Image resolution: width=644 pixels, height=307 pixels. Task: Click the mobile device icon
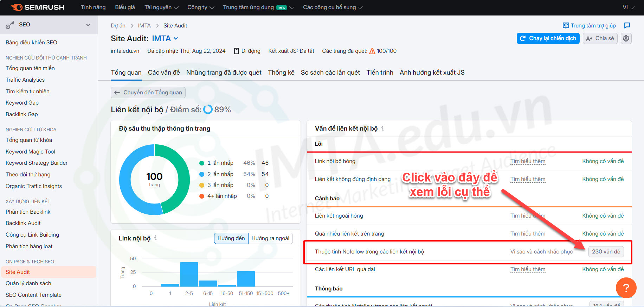[x=237, y=51]
